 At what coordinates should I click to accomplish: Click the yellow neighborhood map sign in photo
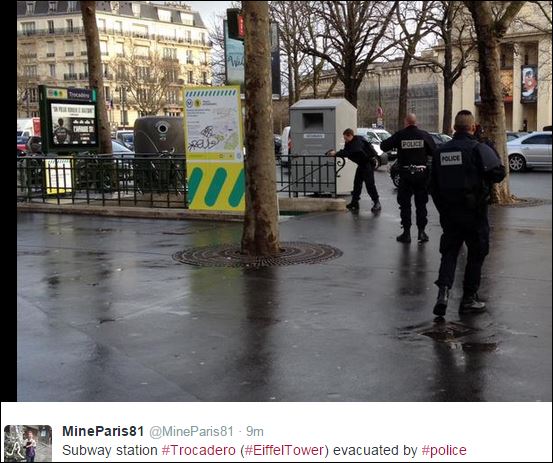point(214,148)
